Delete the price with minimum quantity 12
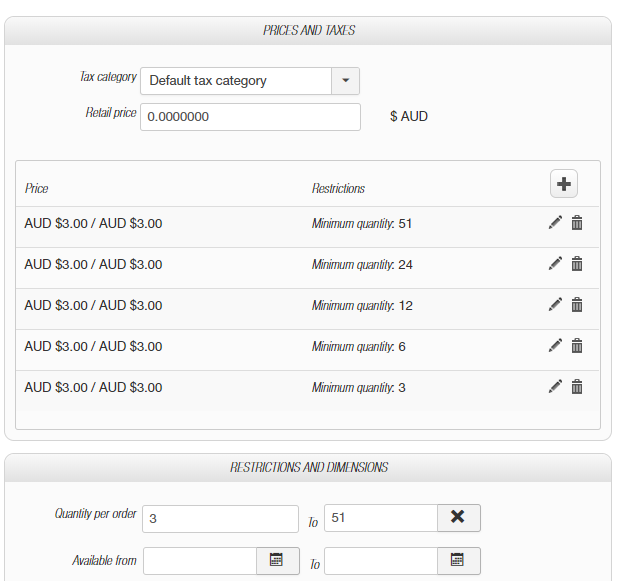Screen dimensions: 618x581 click(577, 305)
